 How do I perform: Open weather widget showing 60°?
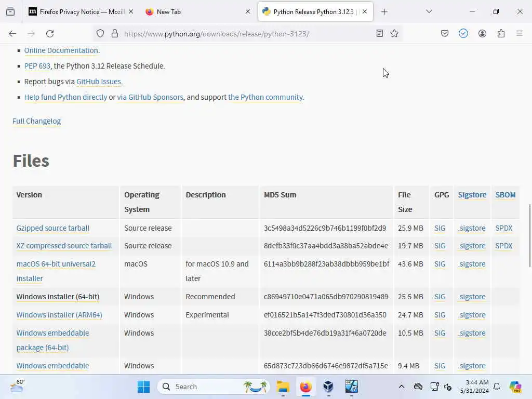(17, 387)
